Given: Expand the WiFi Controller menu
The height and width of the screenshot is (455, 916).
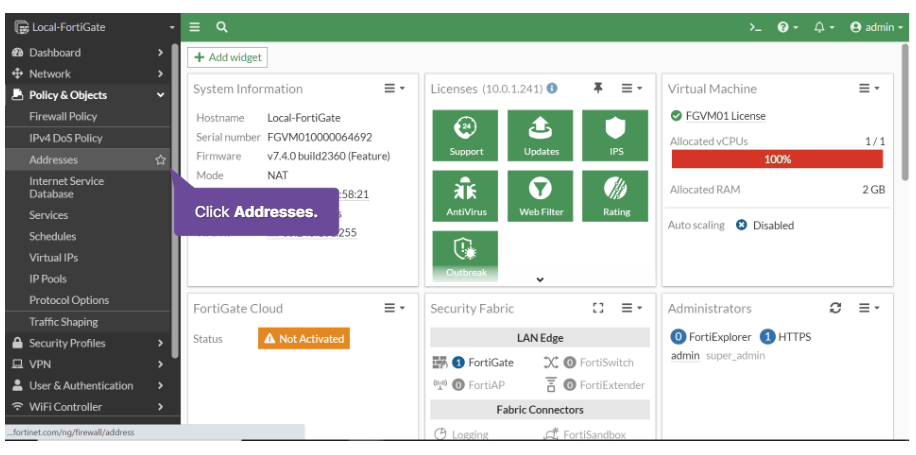Looking at the screenshot, I should [88, 407].
